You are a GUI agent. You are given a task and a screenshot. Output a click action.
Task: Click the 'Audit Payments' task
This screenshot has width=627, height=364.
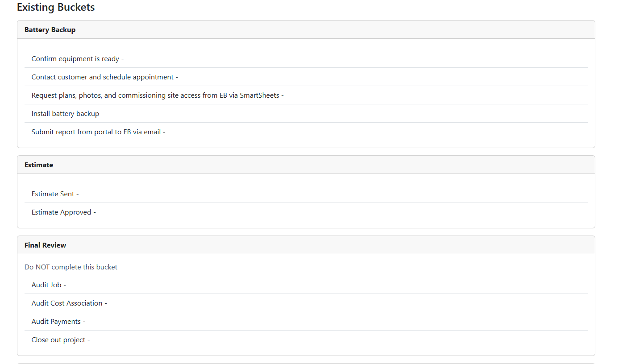(x=56, y=322)
